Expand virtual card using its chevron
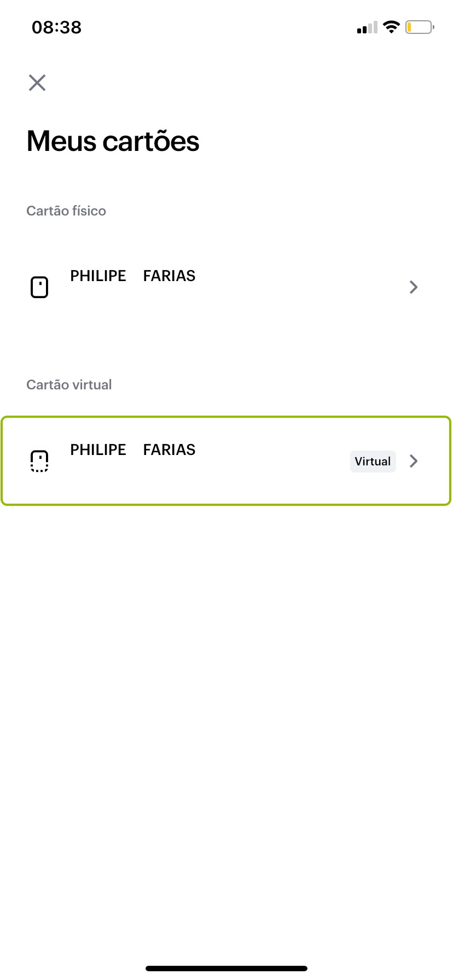This screenshot has width=453, height=980. point(414,461)
